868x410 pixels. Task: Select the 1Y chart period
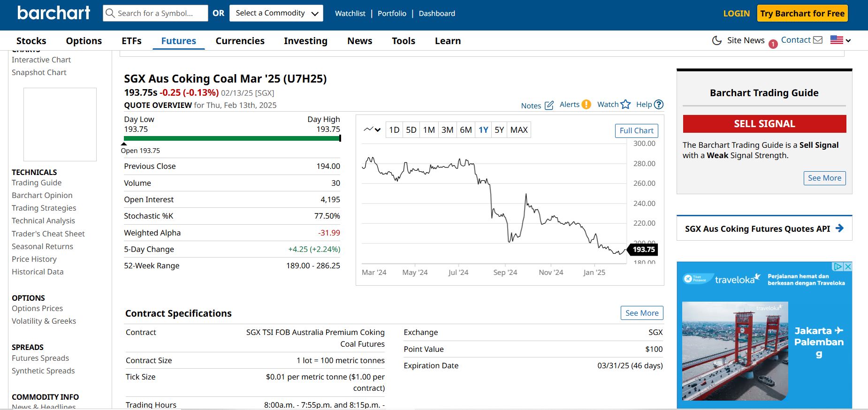(x=484, y=130)
